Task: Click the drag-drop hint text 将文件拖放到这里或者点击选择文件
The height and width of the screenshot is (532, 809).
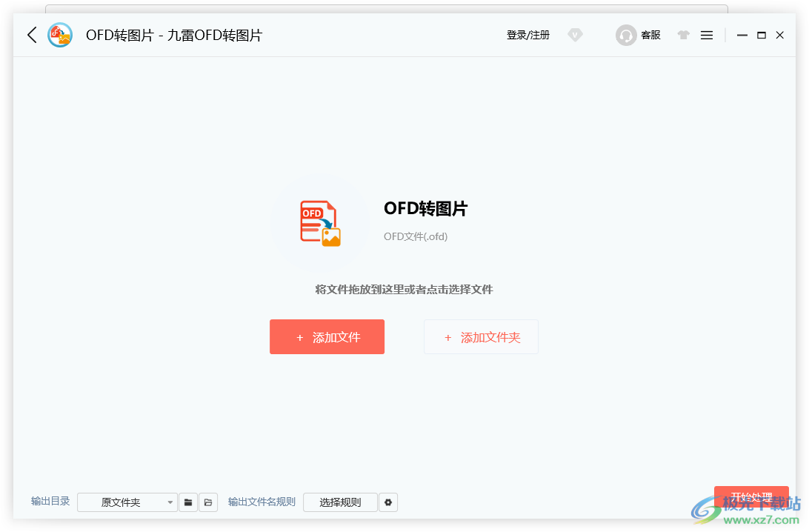Action: 404,290
